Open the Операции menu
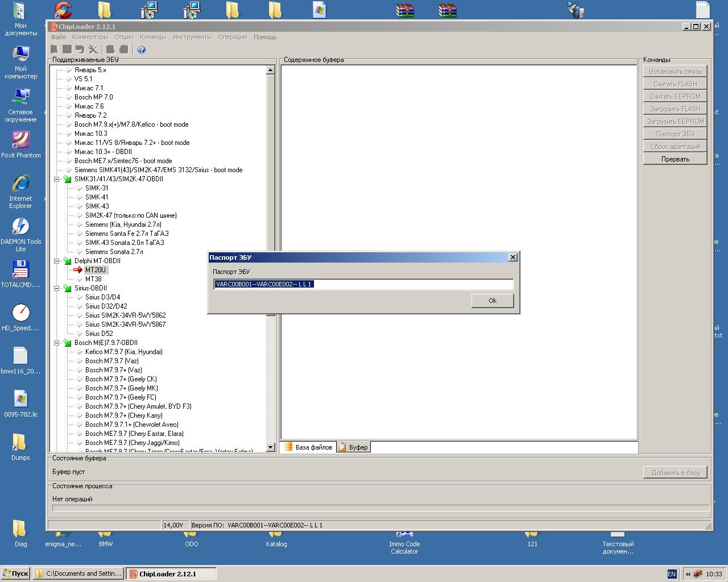This screenshot has height=582, width=728. click(x=233, y=37)
